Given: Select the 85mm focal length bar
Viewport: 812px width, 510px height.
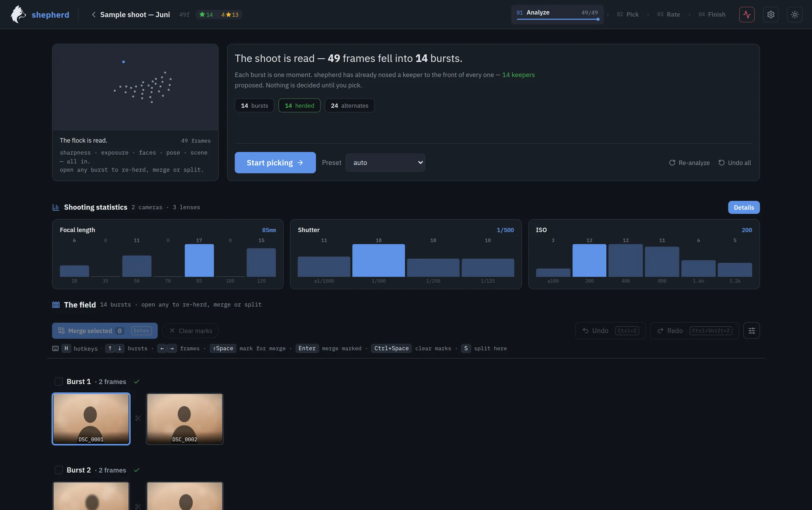Looking at the screenshot, I should tap(199, 260).
